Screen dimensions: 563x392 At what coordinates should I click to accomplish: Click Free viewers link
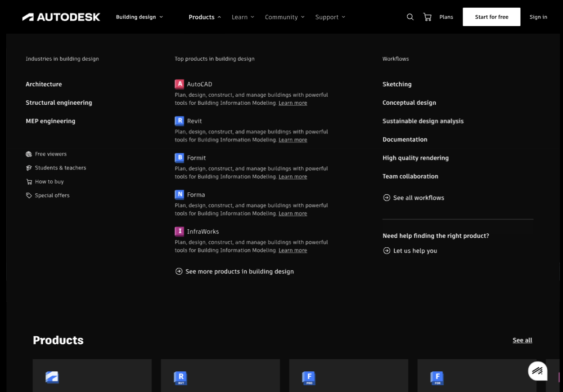pos(51,154)
